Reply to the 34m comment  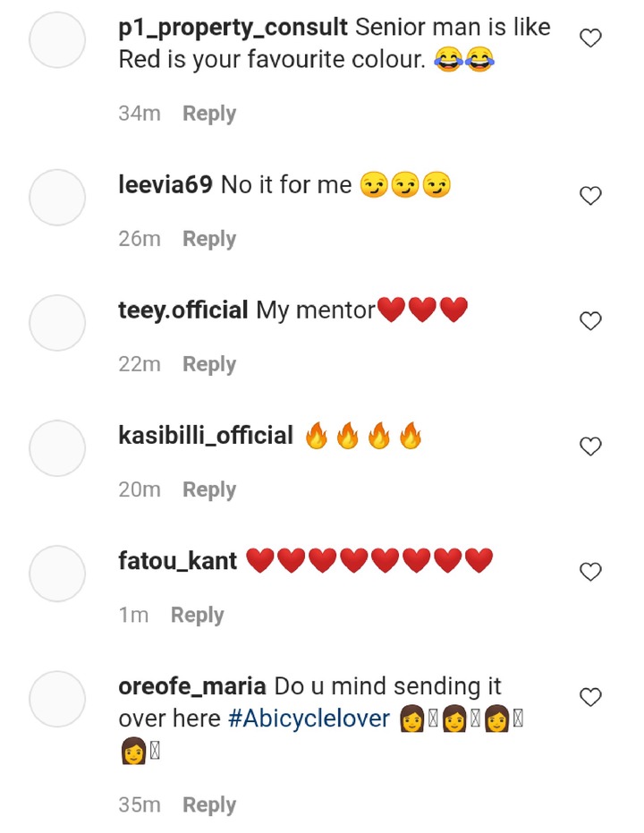click(209, 114)
